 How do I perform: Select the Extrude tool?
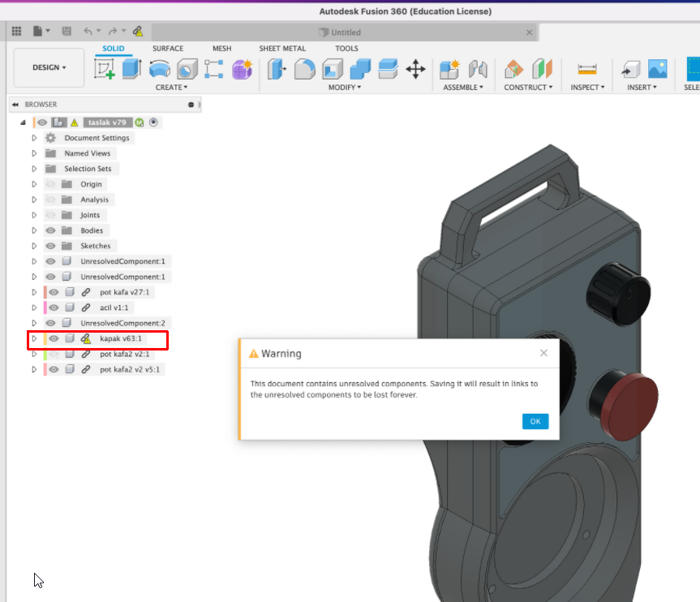(x=131, y=69)
